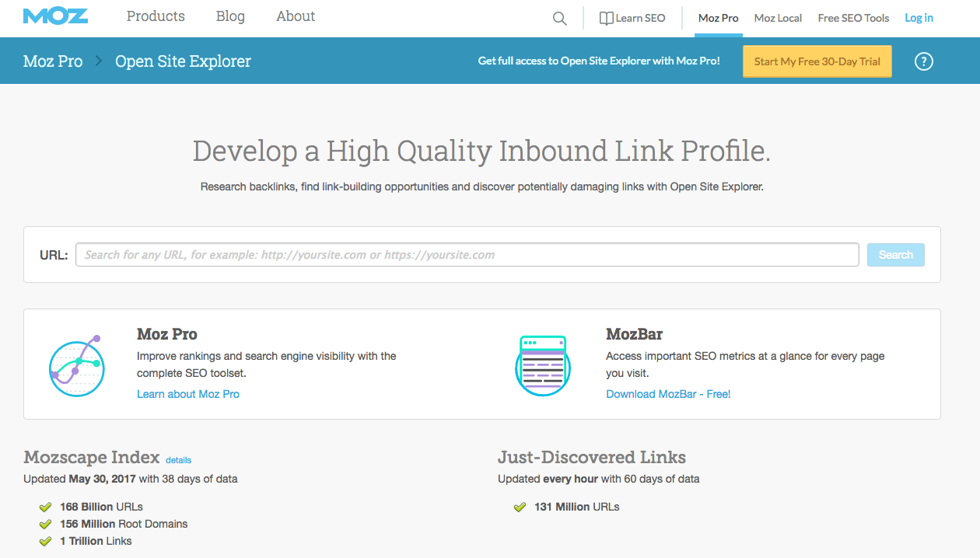
Task: Click the Mozscape Index heading
Action: click(x=92, y=457)
